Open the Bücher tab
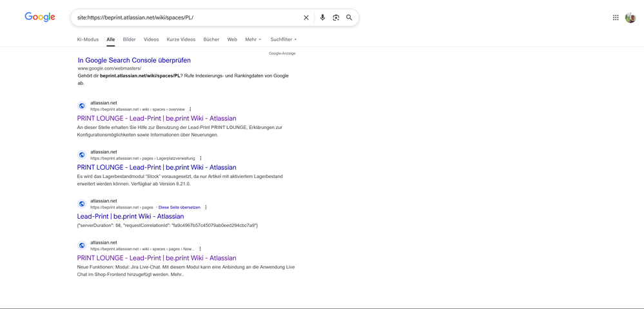644x309 pixels. point(211,39)
